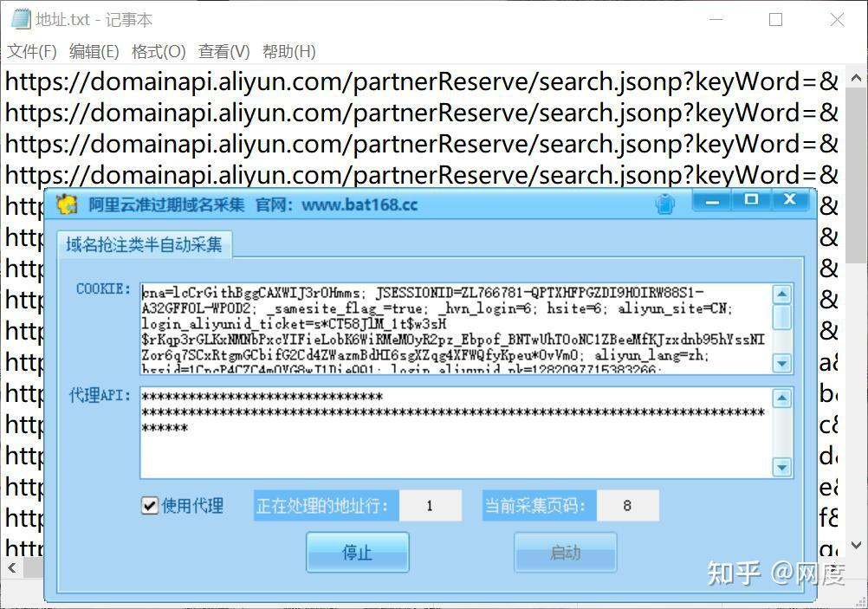Open the 格式(O) menu in Notepad
868x609 pixels.
coord(159,51)
